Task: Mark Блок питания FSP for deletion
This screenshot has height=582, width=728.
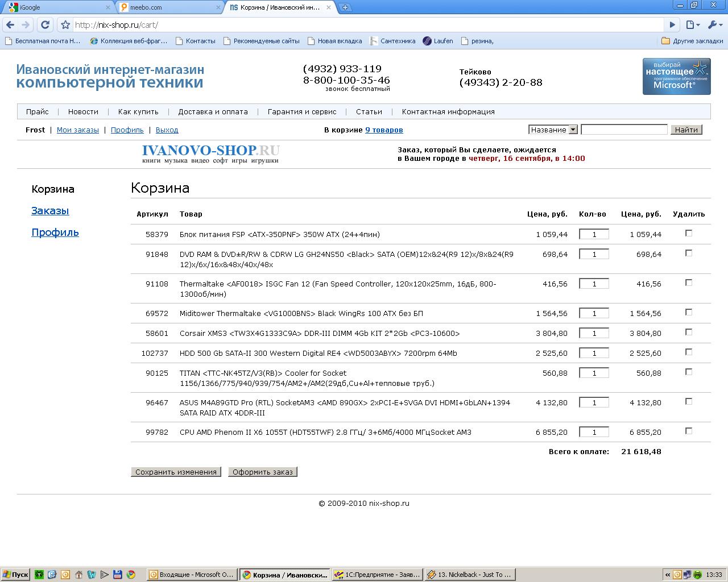Action: pyautogui.click(x=689, y=233)
